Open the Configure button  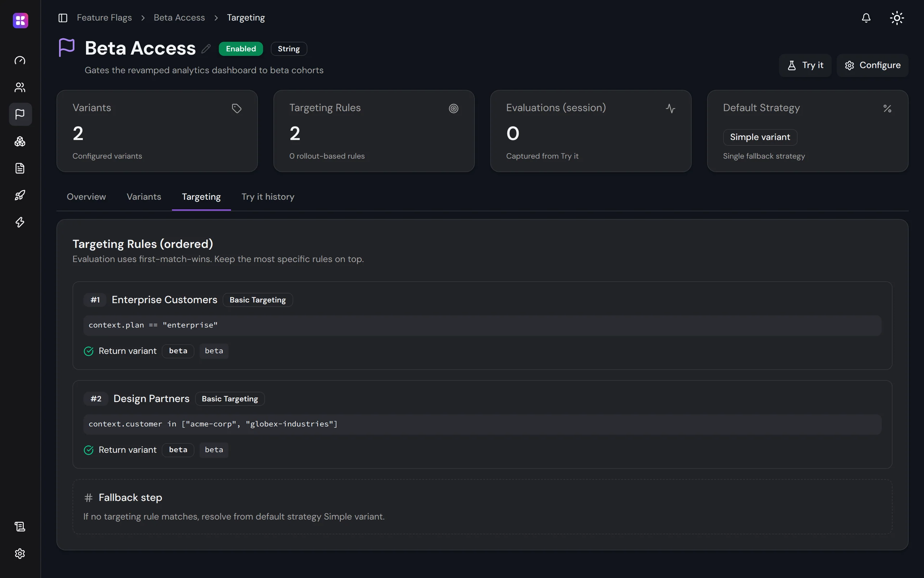(872, 65)
